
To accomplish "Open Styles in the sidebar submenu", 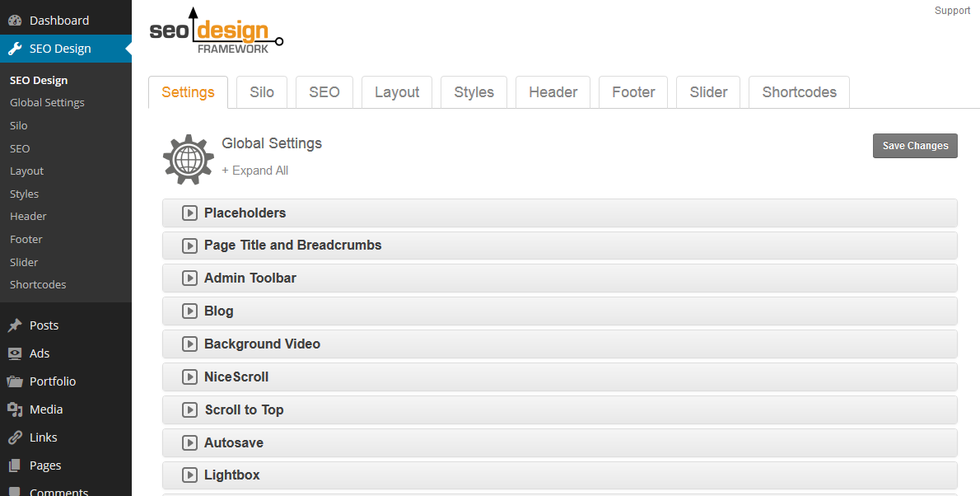I will 25,194.
